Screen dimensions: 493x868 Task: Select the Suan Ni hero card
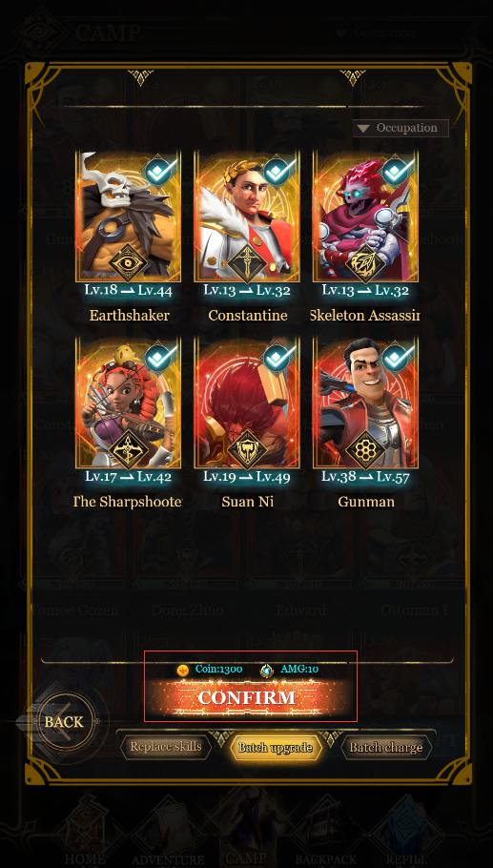pos(247,403)
